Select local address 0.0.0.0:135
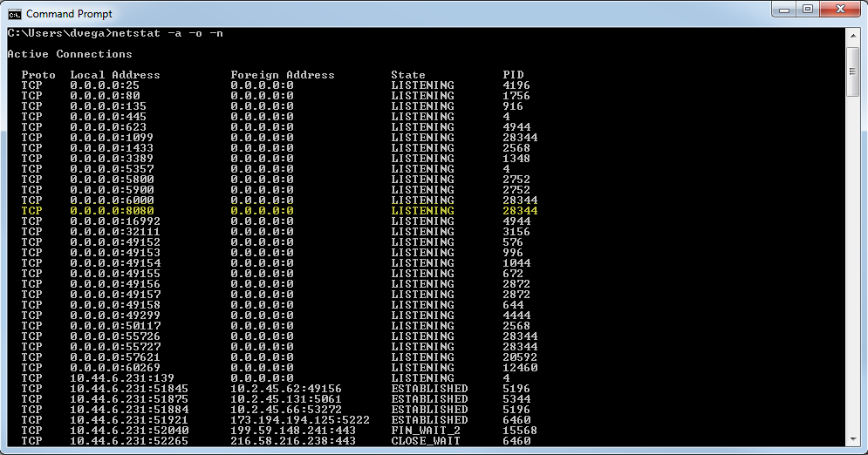The image size is (868, 455). (108, 106)
